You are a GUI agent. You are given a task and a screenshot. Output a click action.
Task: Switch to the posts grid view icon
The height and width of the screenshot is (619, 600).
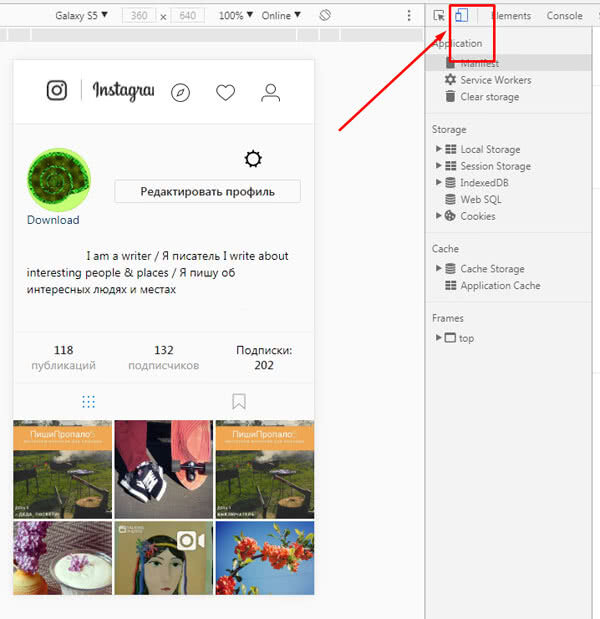point(88,401)
